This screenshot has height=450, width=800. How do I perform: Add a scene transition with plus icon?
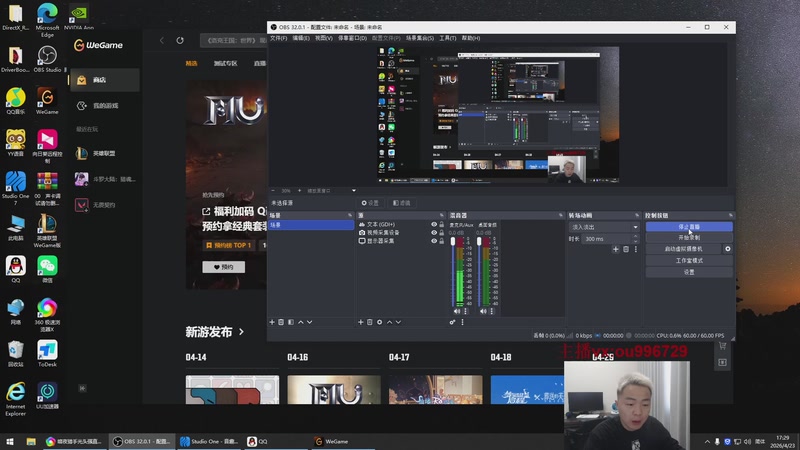(616, 249)
